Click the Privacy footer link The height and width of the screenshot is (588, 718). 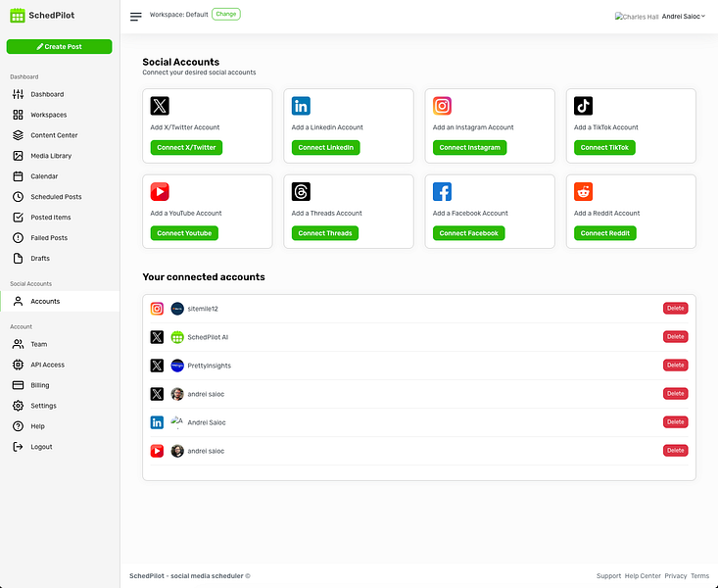point(676,576)
